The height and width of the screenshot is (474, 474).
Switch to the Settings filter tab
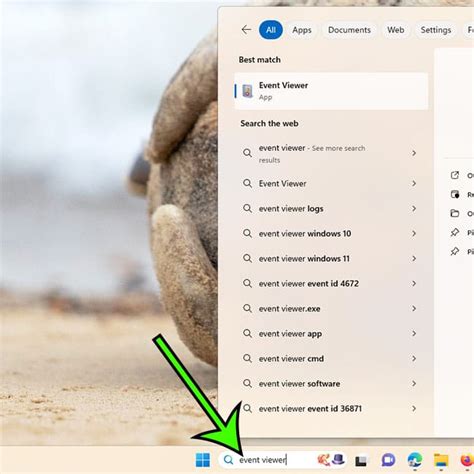click(436, 30)
